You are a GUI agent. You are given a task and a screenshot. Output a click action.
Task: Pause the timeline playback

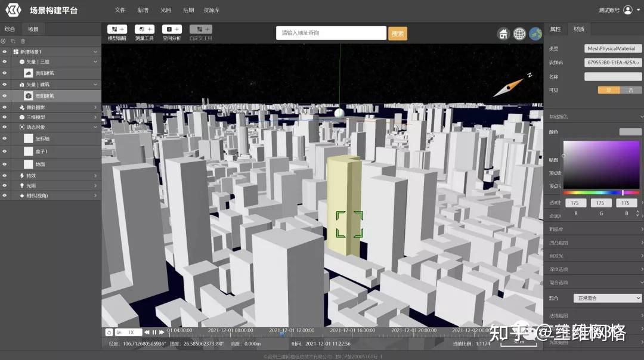(x=154, y=332)
